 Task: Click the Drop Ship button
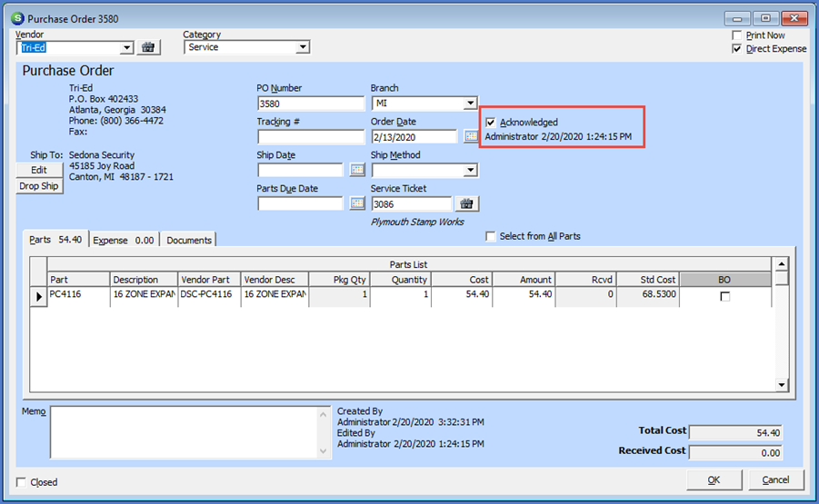click(39, 186)
